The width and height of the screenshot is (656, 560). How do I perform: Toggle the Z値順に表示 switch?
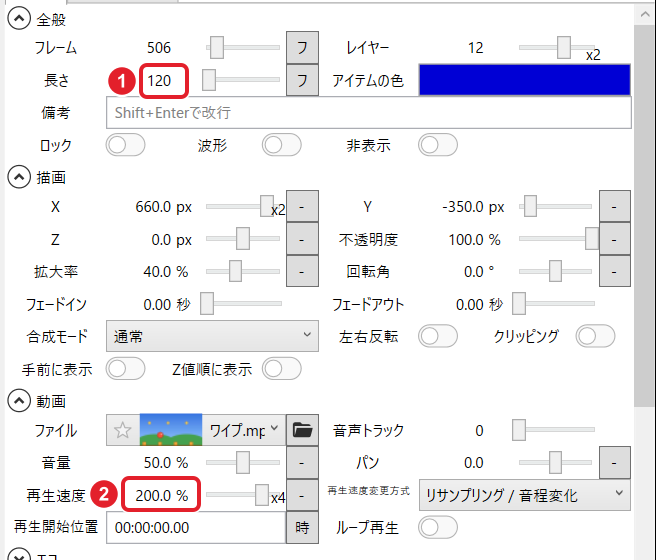click(282, 368)
